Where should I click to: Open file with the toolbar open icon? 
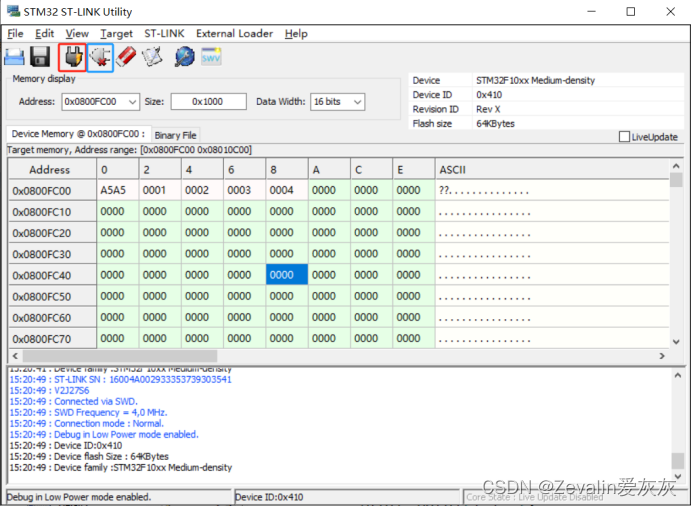point(14,58)
